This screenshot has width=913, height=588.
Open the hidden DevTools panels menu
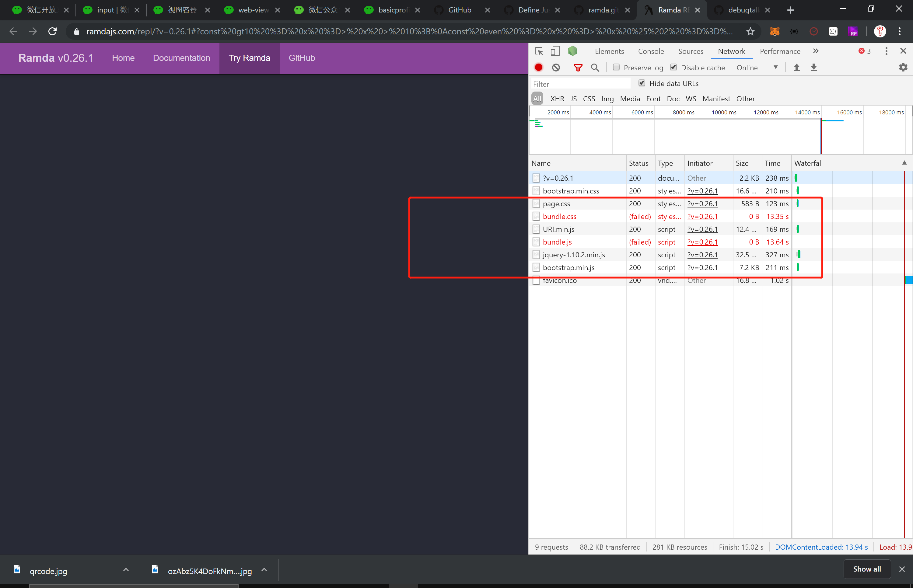point(816,51)
